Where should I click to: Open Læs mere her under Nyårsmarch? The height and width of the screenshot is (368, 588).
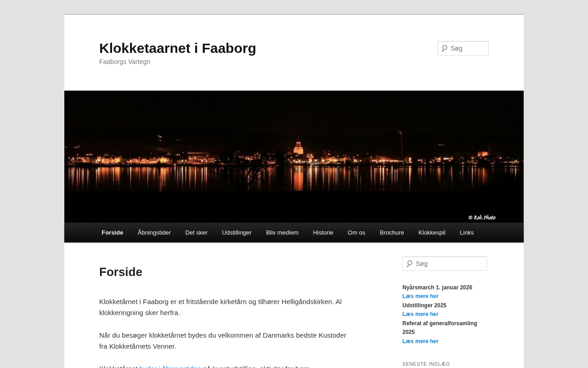(420, 296)
